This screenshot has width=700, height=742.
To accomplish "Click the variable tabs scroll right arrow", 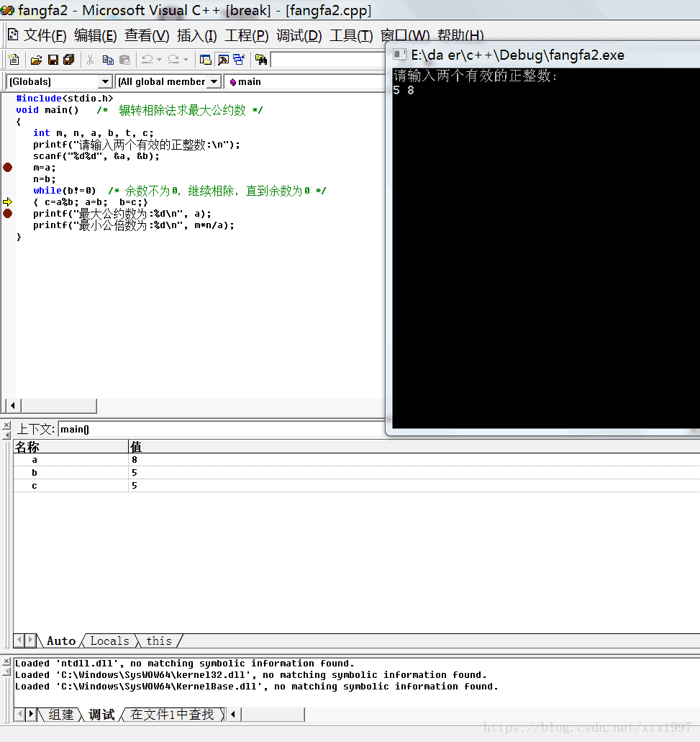I will click(31, 641).
